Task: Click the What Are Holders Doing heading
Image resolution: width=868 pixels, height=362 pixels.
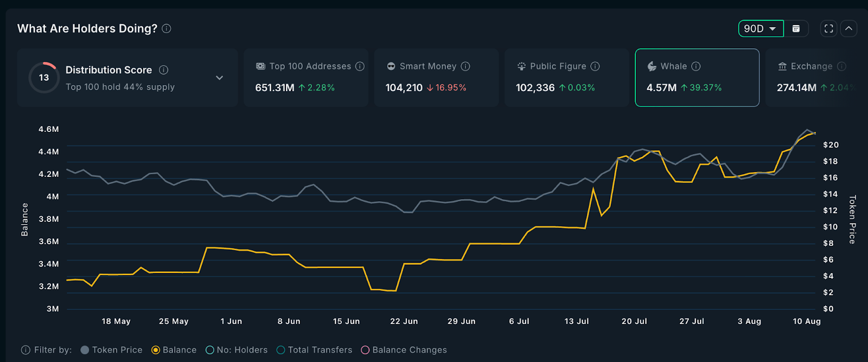Action: pyautogui.click(x=87, y=28)
